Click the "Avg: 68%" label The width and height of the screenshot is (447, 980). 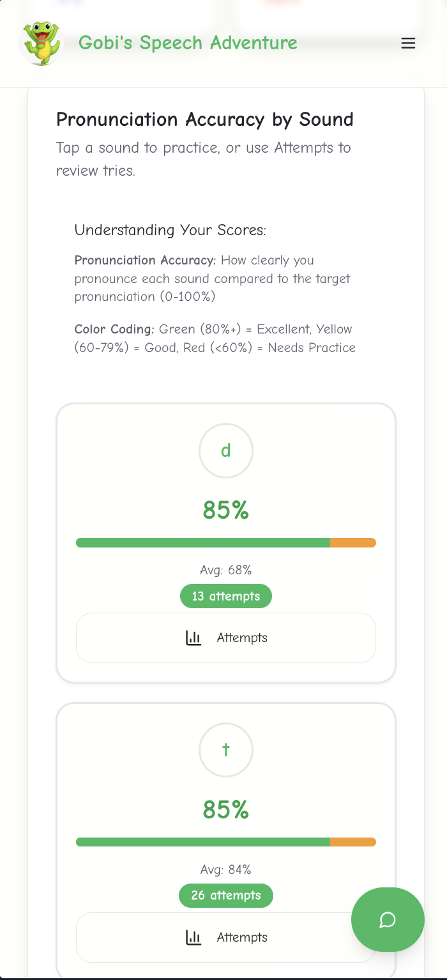point(226,570)
